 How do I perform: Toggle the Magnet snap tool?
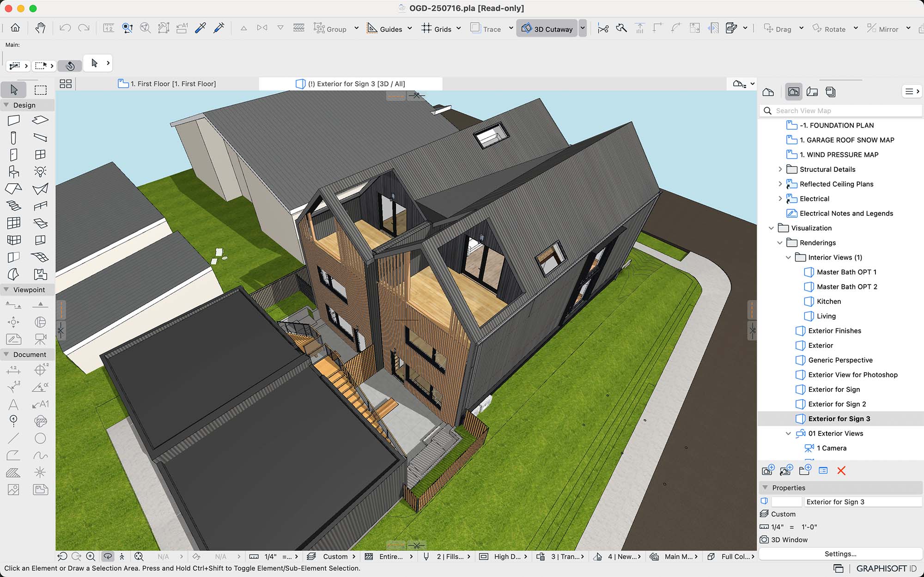(70, 65)
